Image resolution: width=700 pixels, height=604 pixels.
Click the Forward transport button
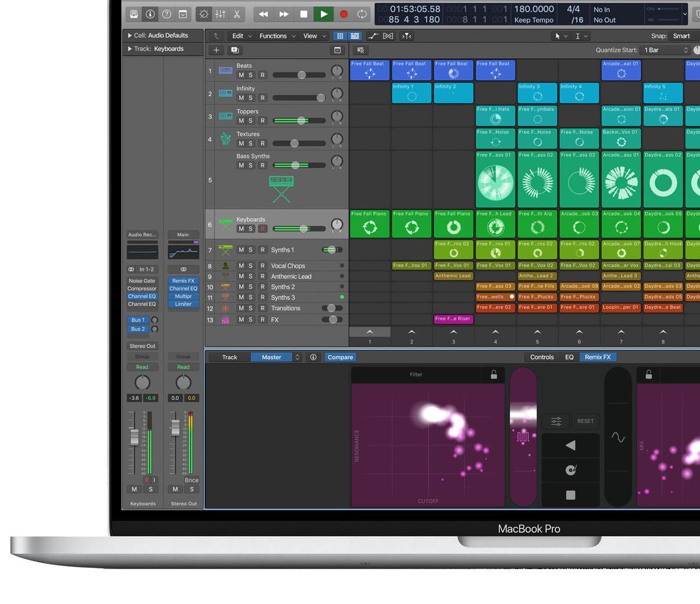pyautogui.click(x=284, y=14)
